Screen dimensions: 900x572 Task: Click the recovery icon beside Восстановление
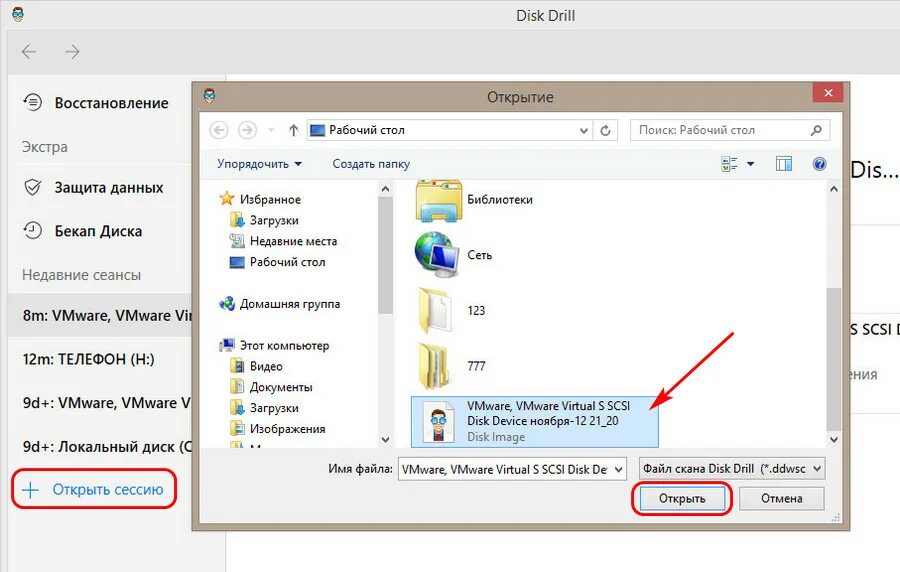pyautogui.click(x=33, y=103)
